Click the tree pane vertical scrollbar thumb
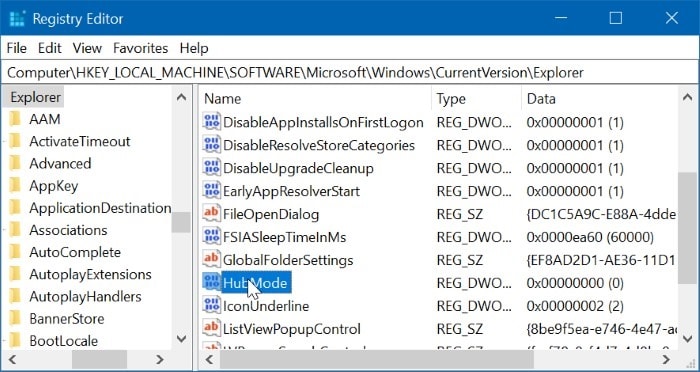The image size is (700, 372). click(181, 222)
